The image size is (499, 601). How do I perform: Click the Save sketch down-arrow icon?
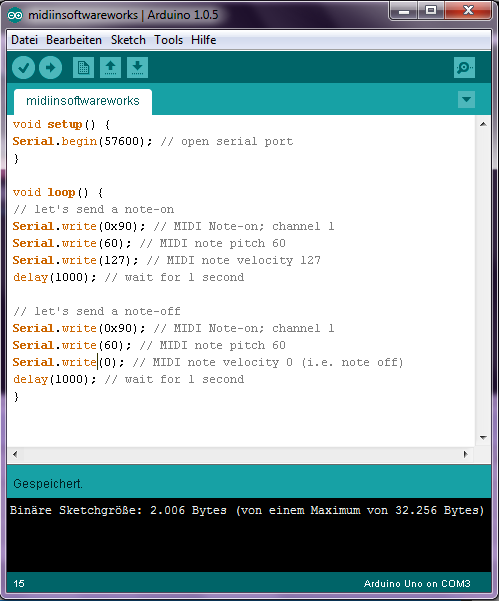click(x=137, y=68)
